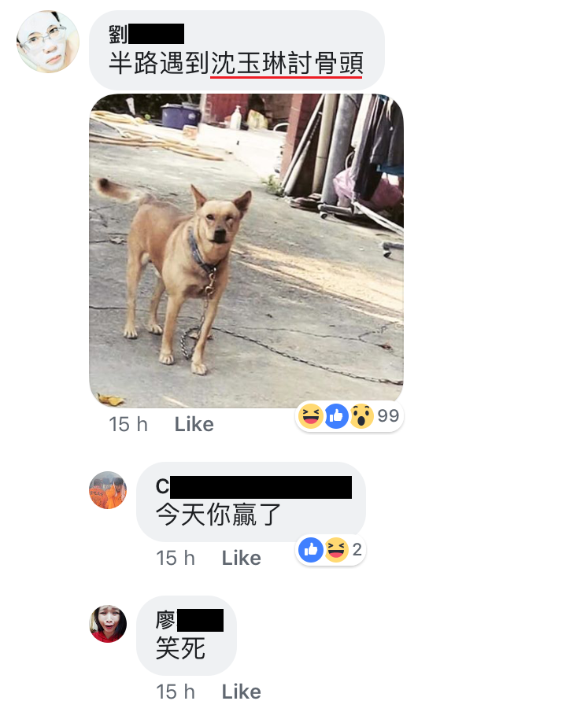This screenshot has width=588, height=712.
Task: Open the red-clothed commenter's avatar
Action: click(x=108, y=623)
